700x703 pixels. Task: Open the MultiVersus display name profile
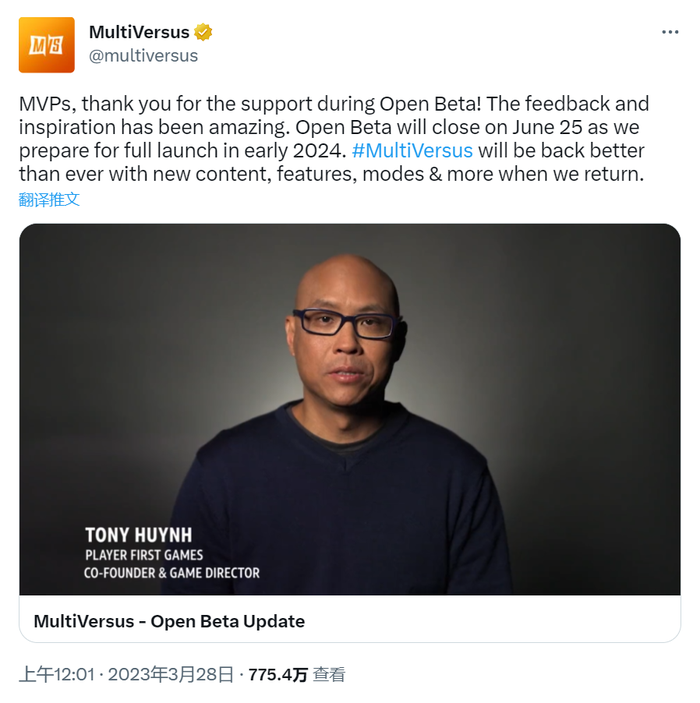139,32
